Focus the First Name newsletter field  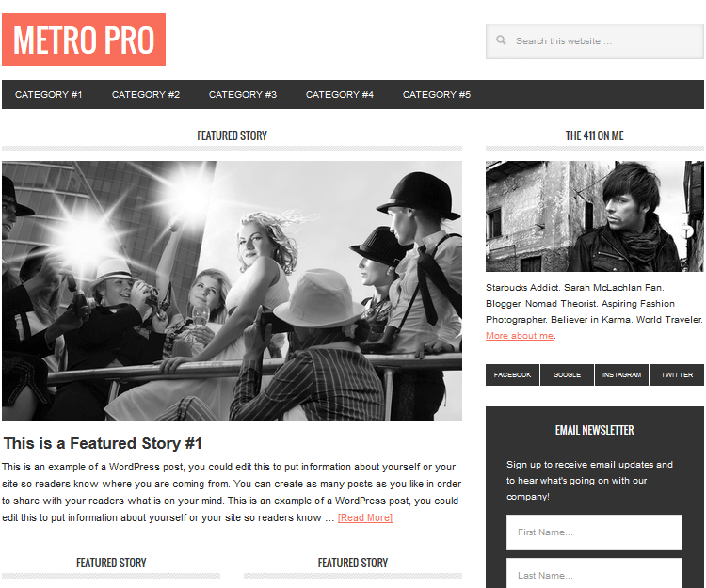click(594, 532)
